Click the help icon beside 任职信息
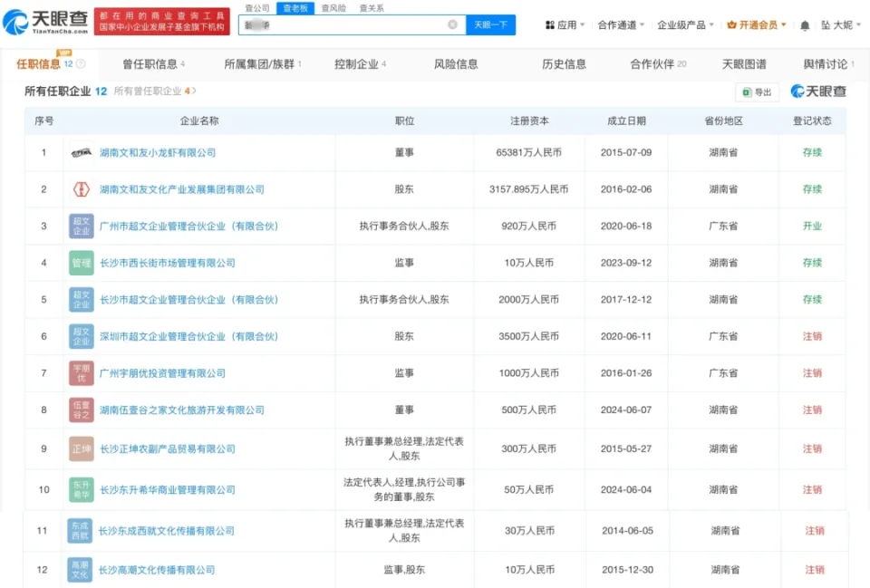The width and height of the screenshot is (870, 588). [x=81, y=63]
